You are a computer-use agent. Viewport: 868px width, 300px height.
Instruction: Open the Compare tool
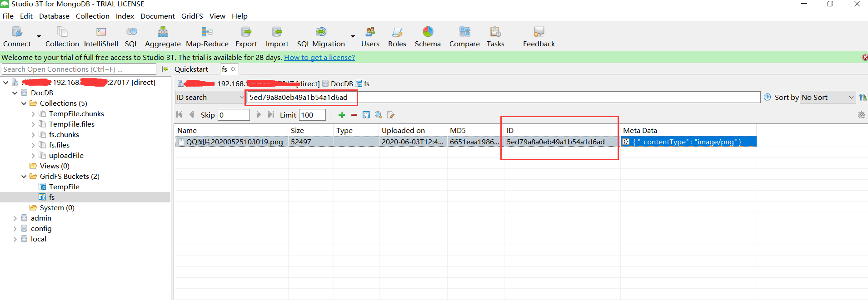pos(464,36)
